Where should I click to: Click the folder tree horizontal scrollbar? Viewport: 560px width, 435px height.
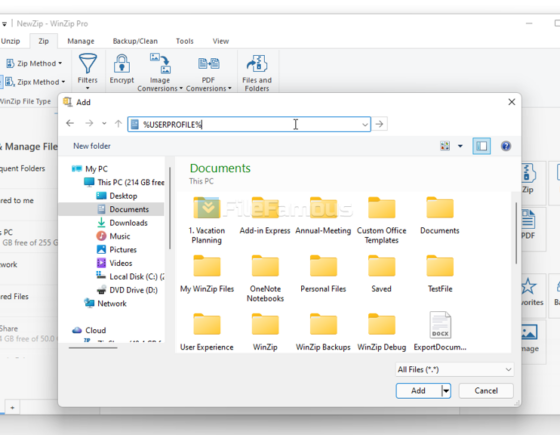[93, 347]
